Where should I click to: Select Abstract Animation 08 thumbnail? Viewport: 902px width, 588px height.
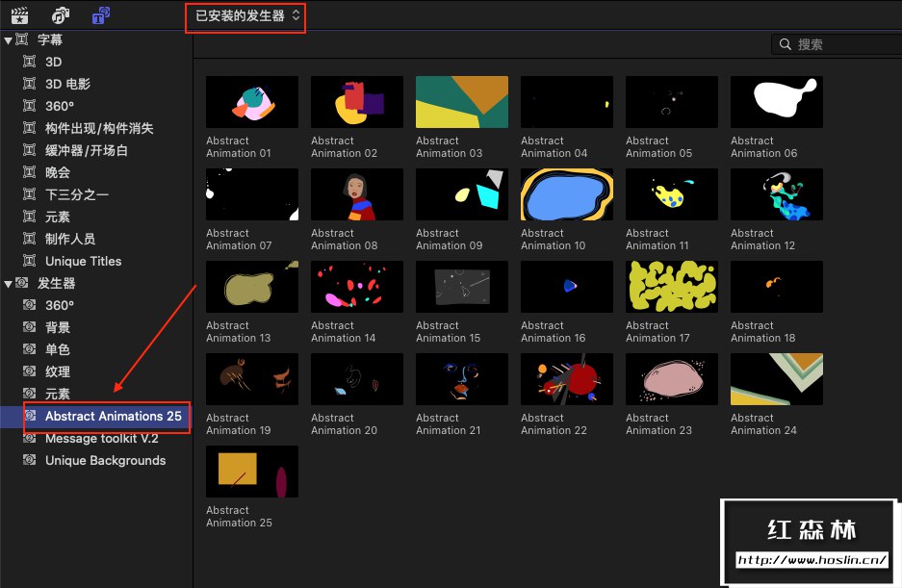[x=356, y=194]
